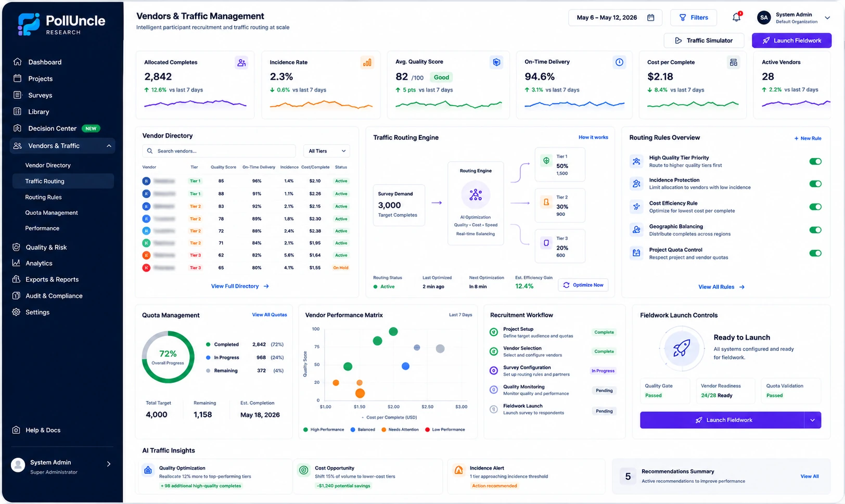845x504 pixels.
Task: Click the Projects sidebar icon
Action: coord(17,79)
